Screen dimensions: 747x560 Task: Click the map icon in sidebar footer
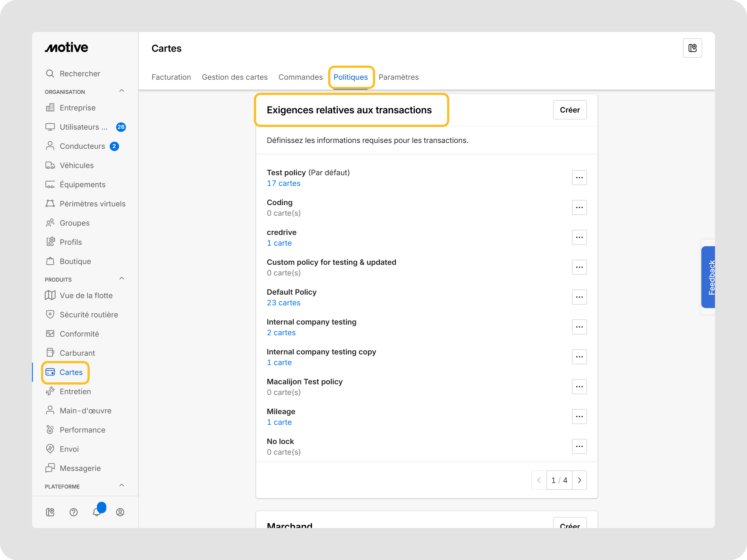(50, 513)
